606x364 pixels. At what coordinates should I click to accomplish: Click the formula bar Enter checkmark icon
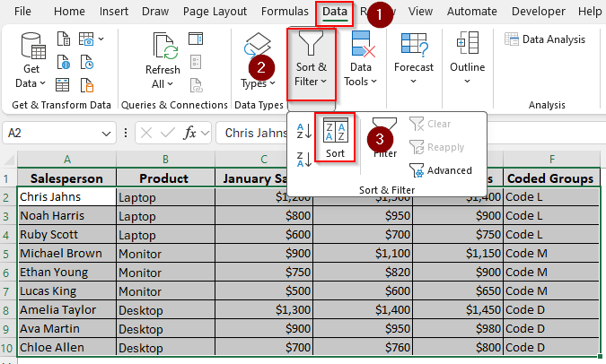167,134
